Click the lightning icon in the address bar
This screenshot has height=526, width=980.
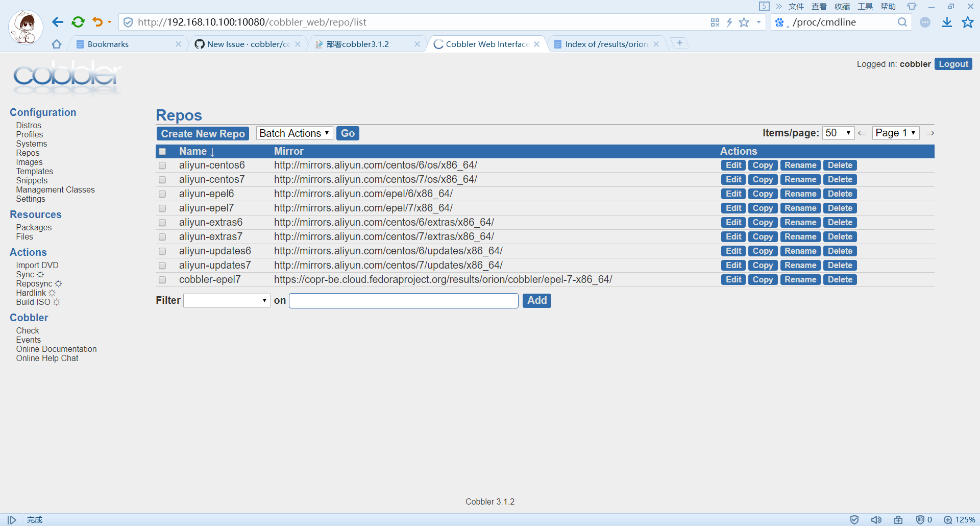point(729,22)
